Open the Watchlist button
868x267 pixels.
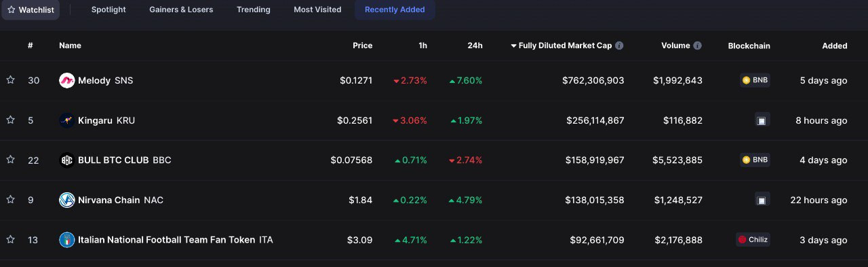click(31, 10)
